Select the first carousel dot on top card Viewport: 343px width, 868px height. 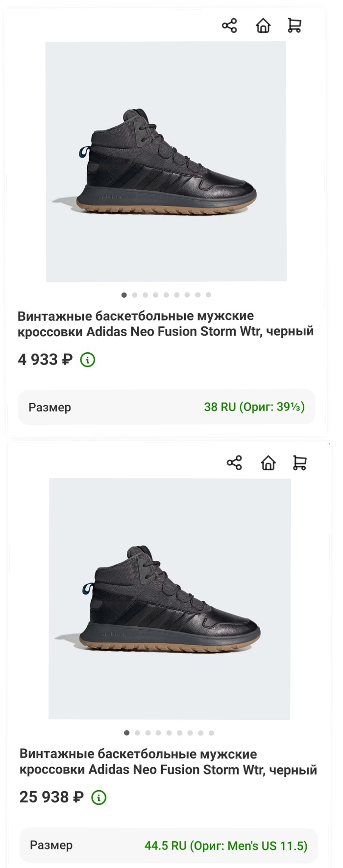[124, 295]
